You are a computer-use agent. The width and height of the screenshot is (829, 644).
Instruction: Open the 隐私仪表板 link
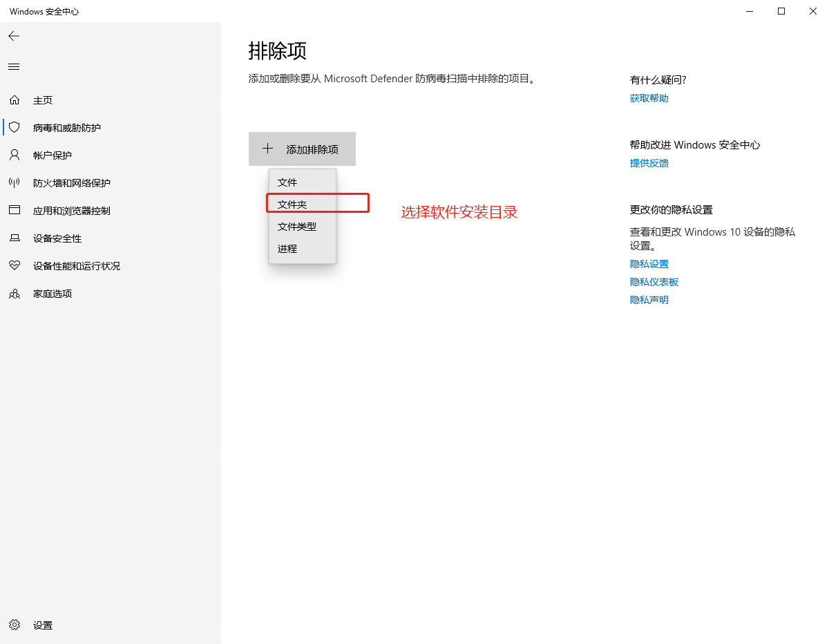pos(654,282)
